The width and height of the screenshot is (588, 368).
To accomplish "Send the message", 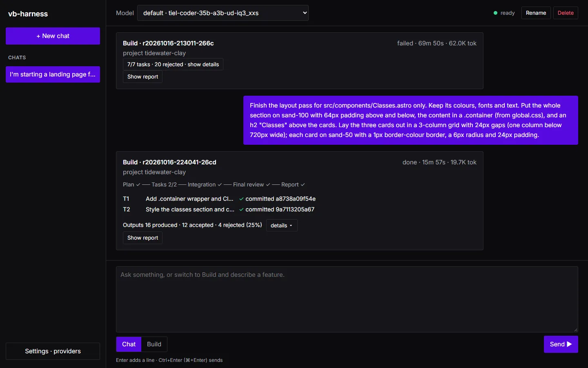I will (x=561, y=344).
